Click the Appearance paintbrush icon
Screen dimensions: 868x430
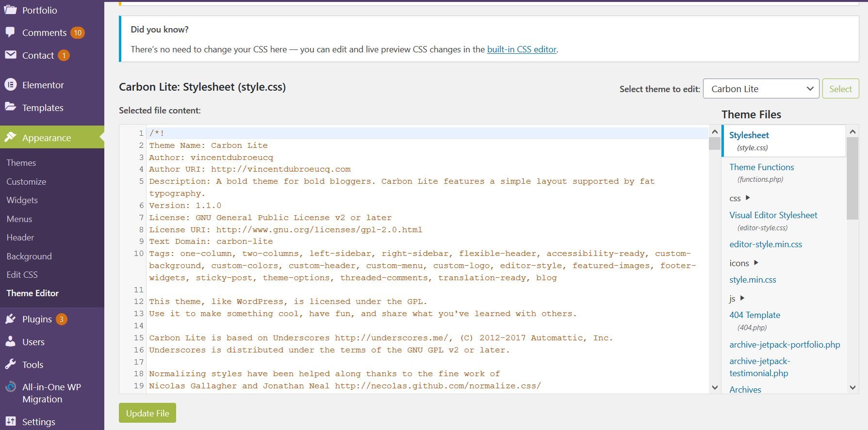pyautogui.click(x=10, y=137)
